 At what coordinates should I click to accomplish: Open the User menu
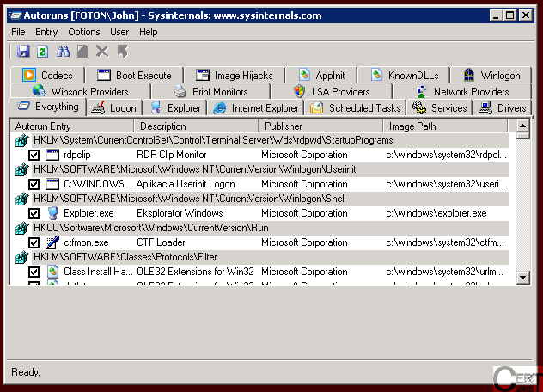(119, 32)
